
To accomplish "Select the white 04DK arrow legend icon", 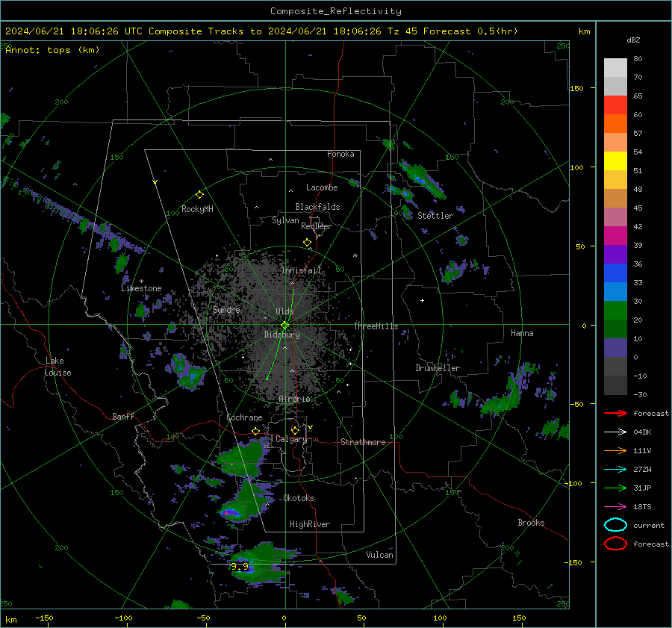I will [615, 432].
